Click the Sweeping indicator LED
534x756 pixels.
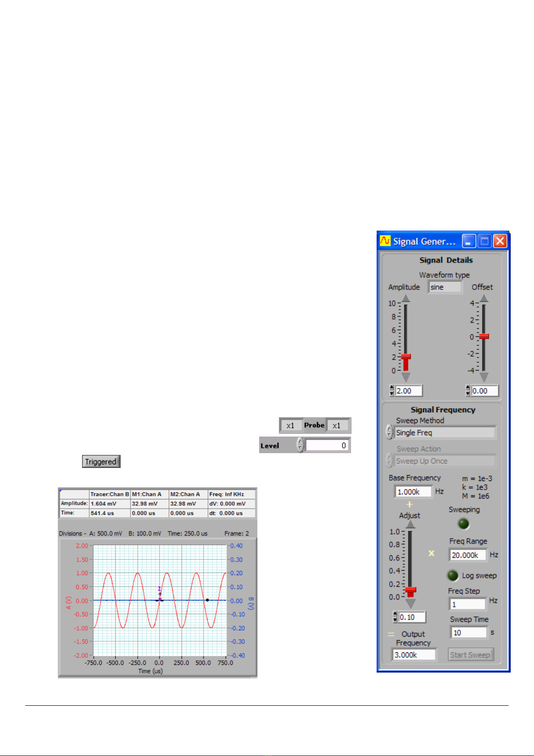coord(463,524)
